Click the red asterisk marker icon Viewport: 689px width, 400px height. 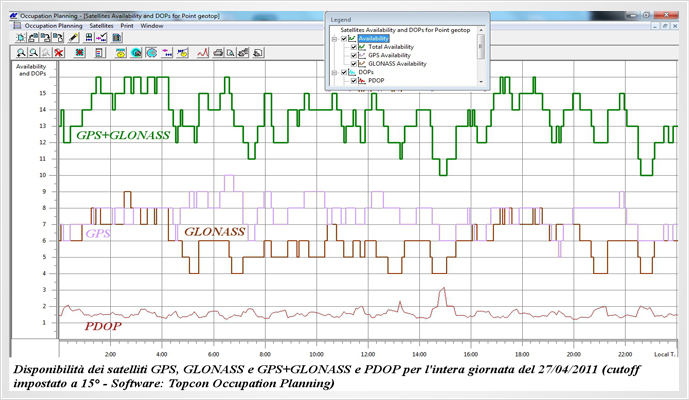(80, 53)
